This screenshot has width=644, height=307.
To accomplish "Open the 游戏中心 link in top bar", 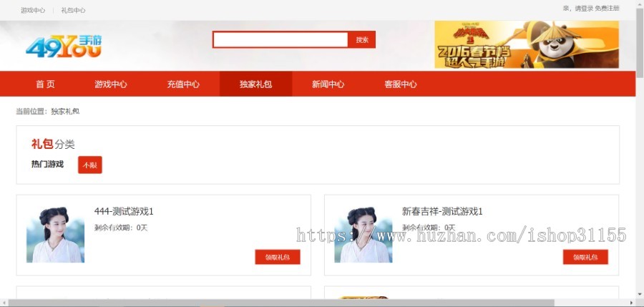I will 33,10.
